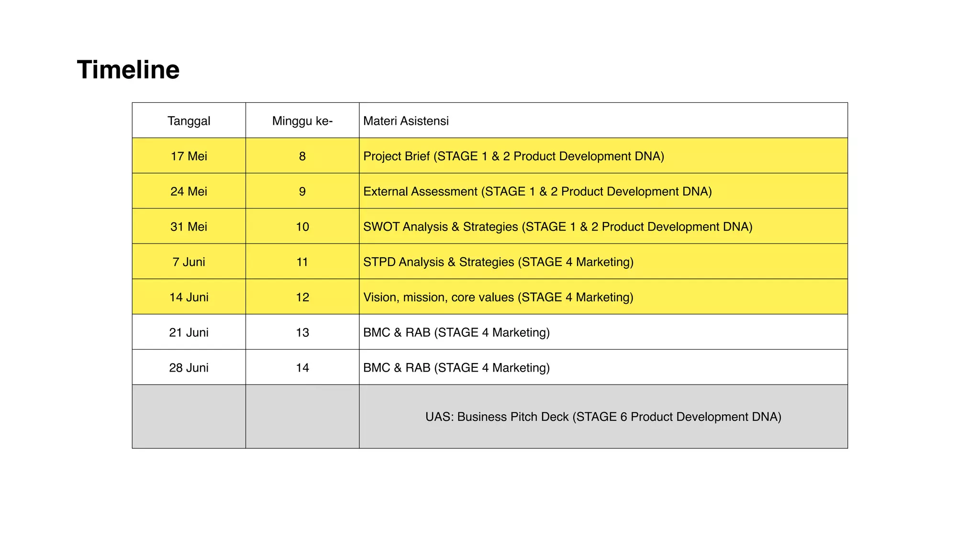The image size is (980, 551).
Task: Click the External Assessment row text
Action: pyautogui.click(x=537, y=192)
